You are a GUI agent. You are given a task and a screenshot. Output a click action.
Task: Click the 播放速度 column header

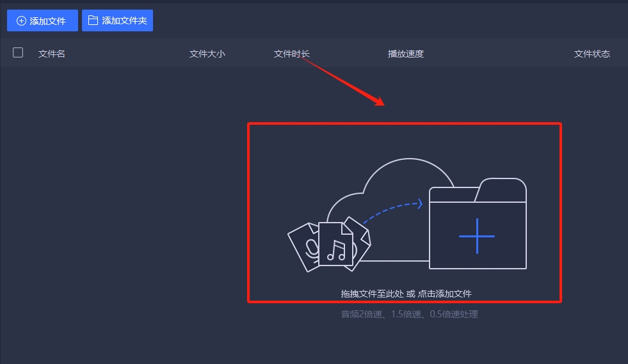406,54
